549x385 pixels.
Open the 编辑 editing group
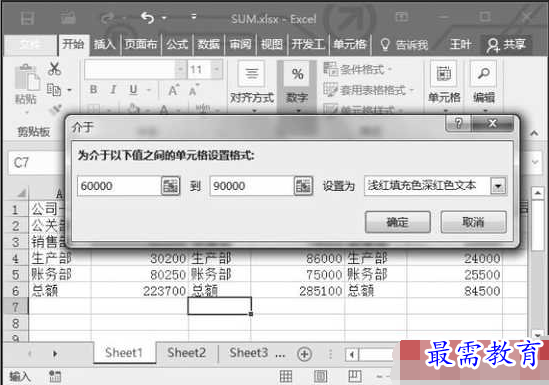coord(484,86)
